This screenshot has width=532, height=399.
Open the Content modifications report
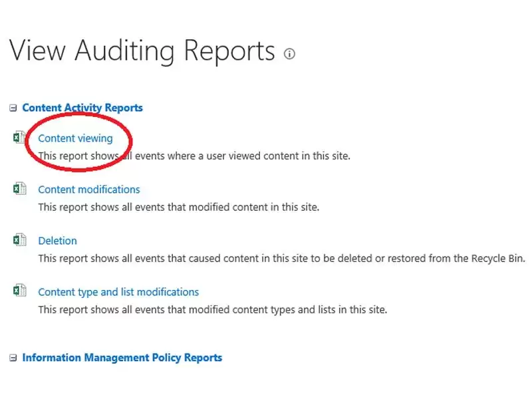coord(88,190)
